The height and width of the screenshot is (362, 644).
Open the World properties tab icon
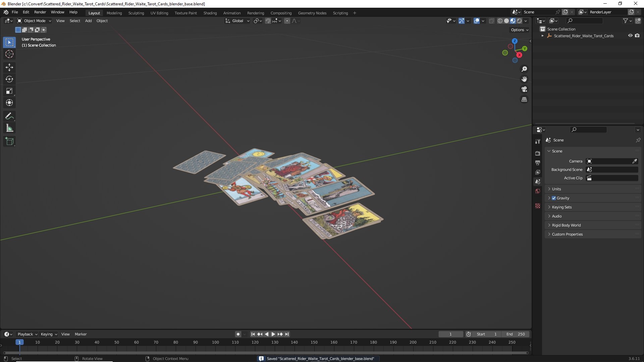click(538, 191)
